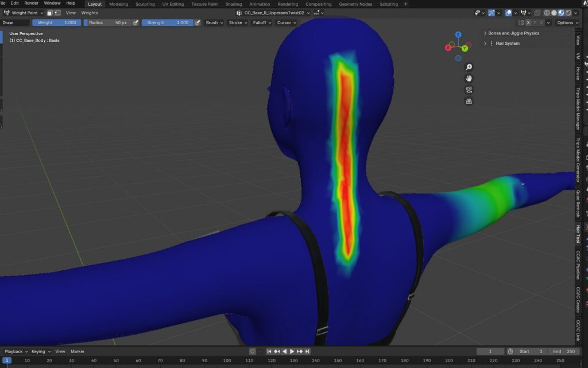Open the Stroke settings dropdown
Viewport: 588px width, 368px height.
click(238, 22)
